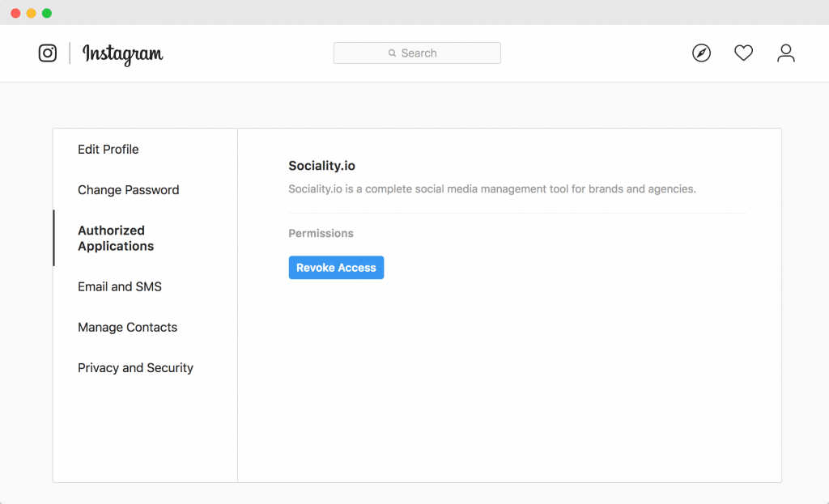
Task: Close the window with red button
Action: point(15,13)
